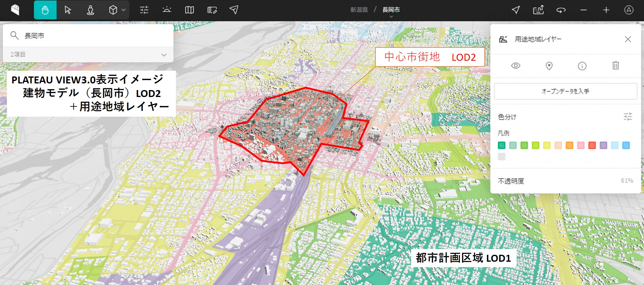Open the map type icon
The height and width of the screenshot is (285, 644).
tap(189, 10)
